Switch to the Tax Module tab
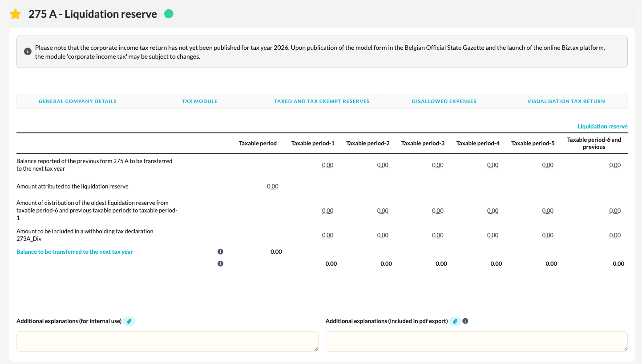This screenshot has height=364, width=642. pos(200,101)
